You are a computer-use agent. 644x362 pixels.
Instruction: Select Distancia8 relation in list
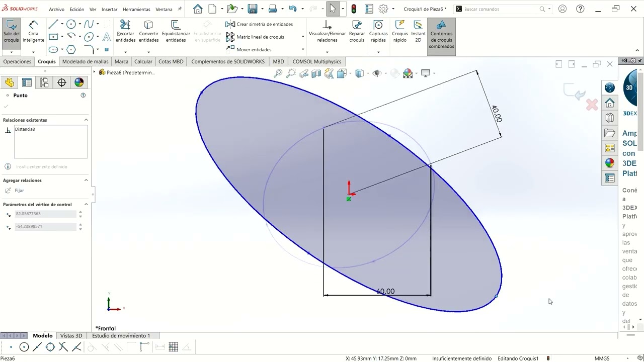tap(25, 129)
